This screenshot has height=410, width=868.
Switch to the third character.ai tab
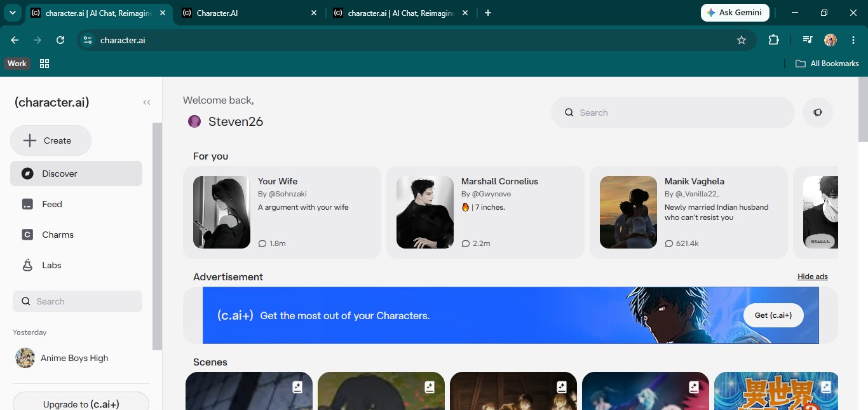tap(401, 13)
